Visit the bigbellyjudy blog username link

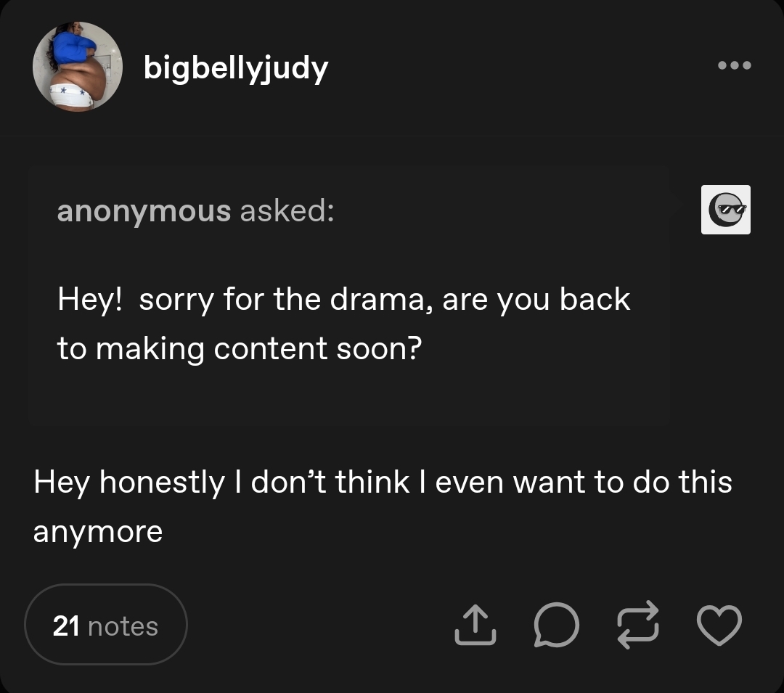(236, 68)
